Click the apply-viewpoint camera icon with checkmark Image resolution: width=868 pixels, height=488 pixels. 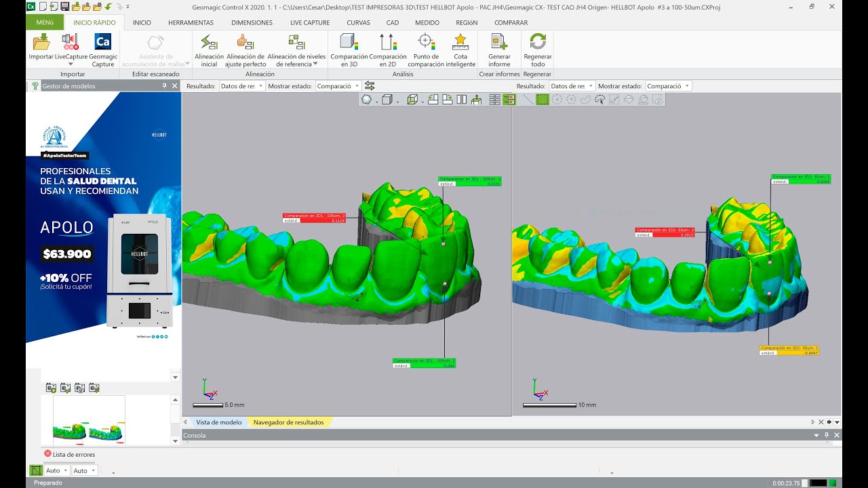click(65, 388)
